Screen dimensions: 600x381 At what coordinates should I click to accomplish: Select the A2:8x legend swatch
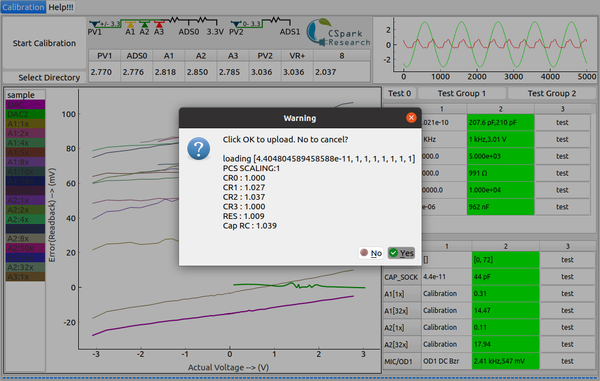(26, 238)
